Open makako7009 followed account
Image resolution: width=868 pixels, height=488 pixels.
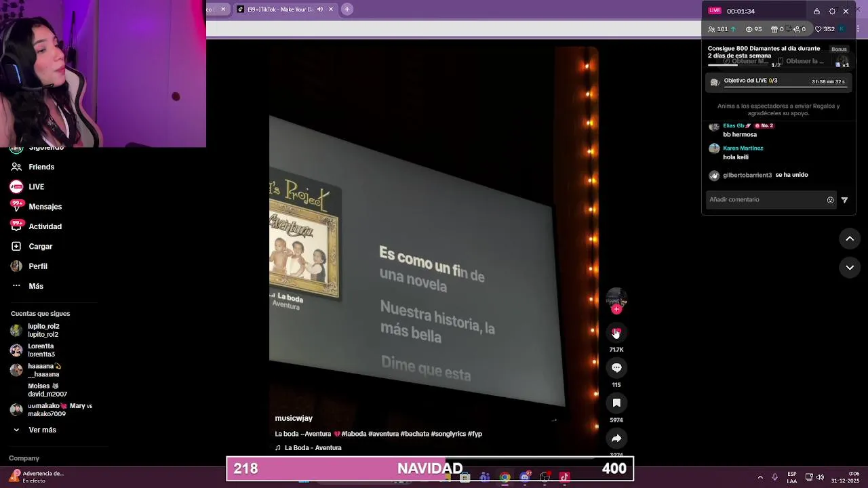(x=51, y=409)
